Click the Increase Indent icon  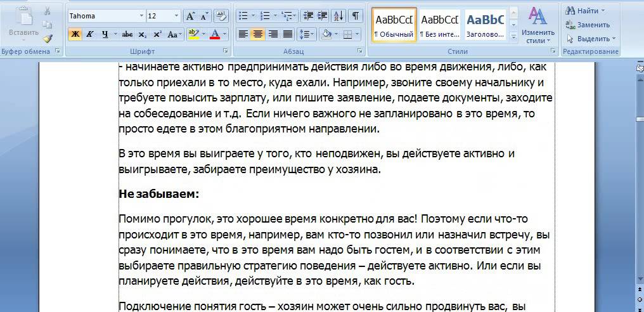point(322,16)
